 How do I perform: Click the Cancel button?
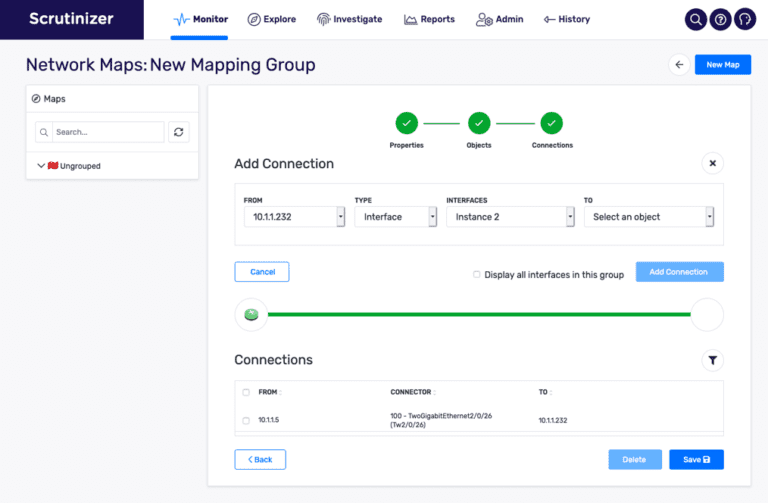262,272
